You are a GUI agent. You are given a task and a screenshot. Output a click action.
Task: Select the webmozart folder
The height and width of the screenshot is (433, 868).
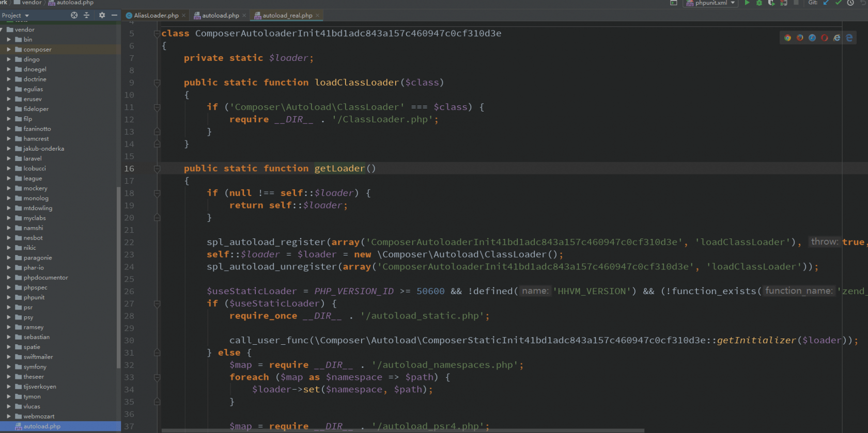click(39, 416)
